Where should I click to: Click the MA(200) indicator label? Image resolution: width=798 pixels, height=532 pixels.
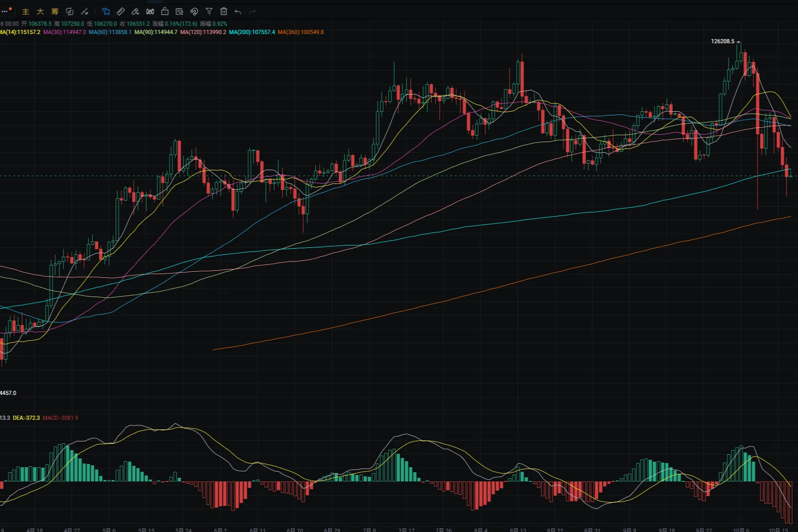point(252,32)
